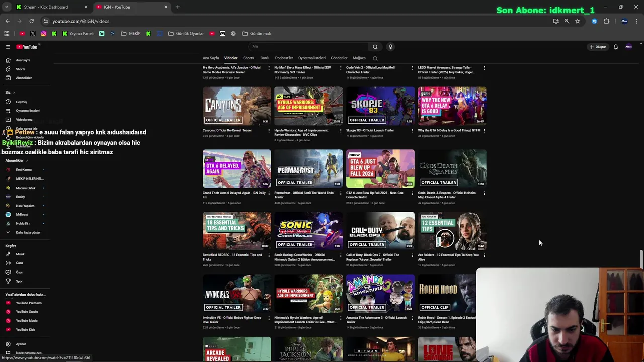Activate voice search microphone

click(390, 47)
